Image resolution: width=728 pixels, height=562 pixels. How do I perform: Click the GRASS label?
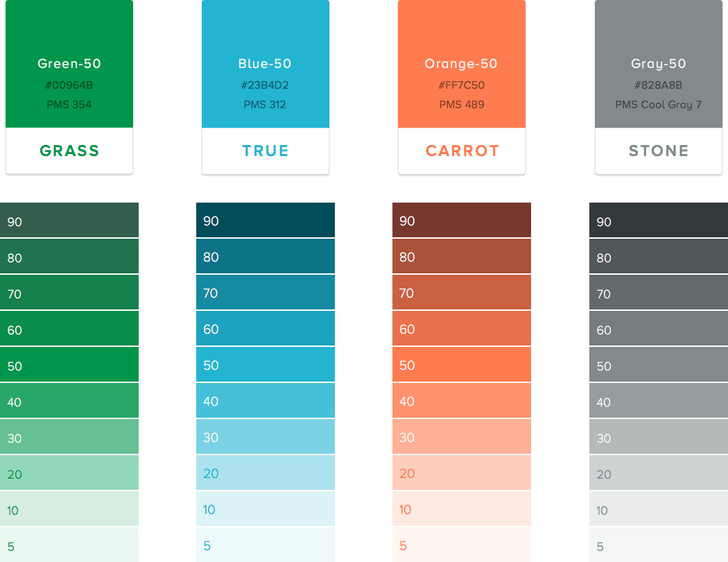click(69, 151)
